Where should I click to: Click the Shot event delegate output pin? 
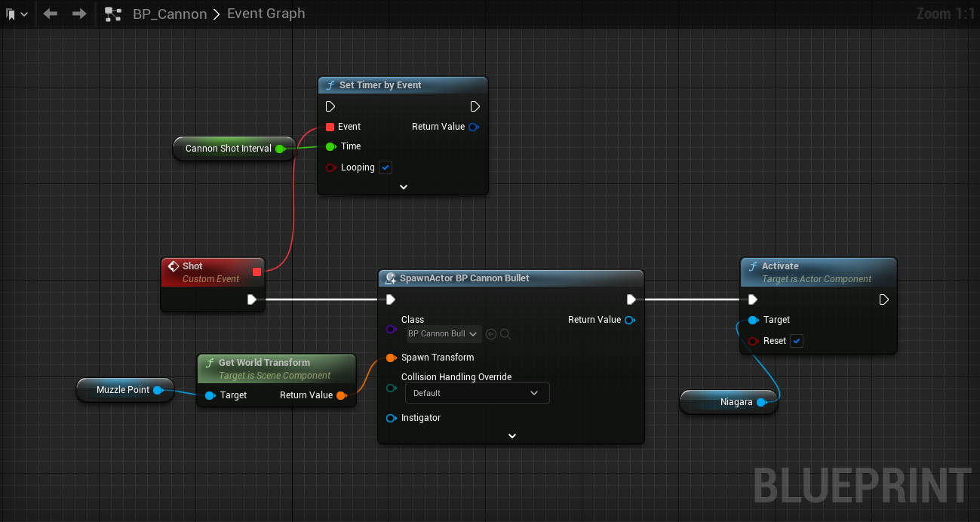coord(257,272)
